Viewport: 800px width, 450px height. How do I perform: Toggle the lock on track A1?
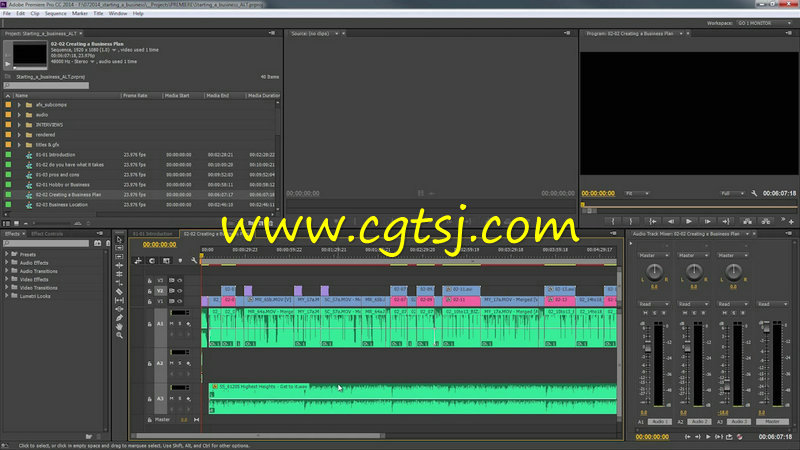pos(149,324)
